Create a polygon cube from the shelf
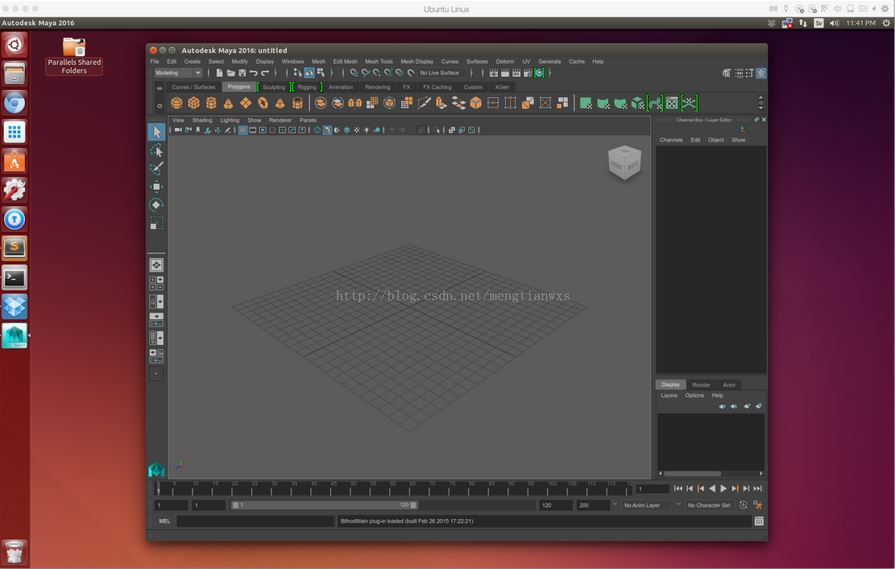895x569 pixels. (194, 103)
